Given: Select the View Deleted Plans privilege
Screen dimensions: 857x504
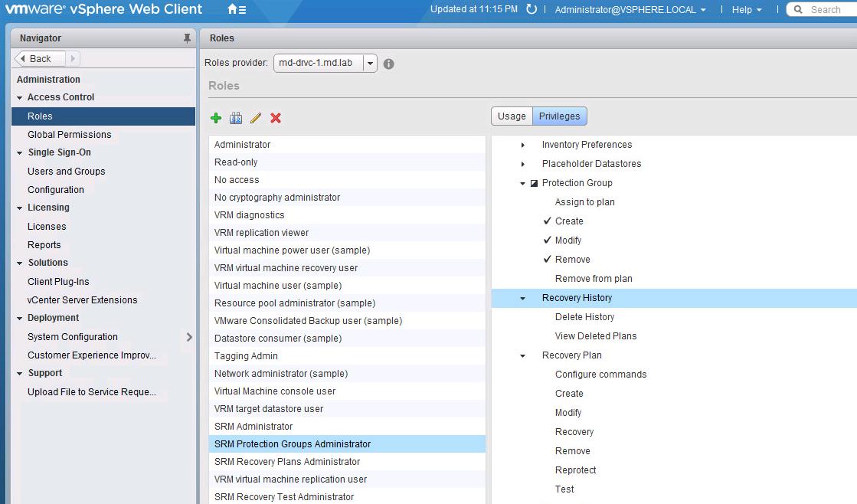Looking at the screenshot, I should tap(596, 336).
